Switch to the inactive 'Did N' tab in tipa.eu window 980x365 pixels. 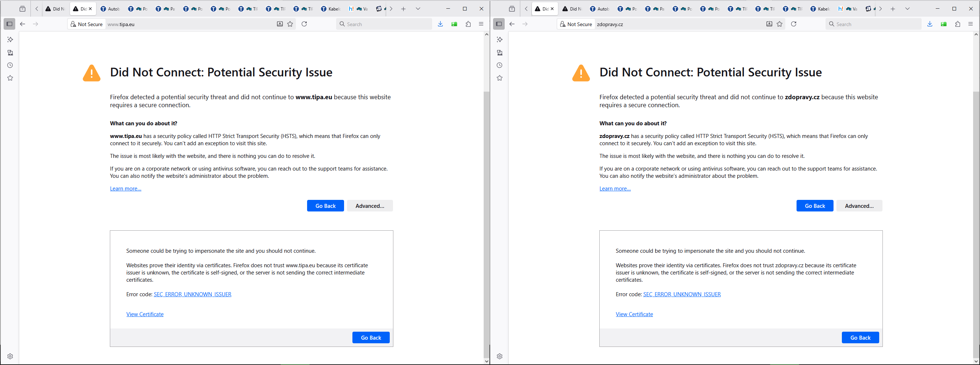click(x=55, y=9)
